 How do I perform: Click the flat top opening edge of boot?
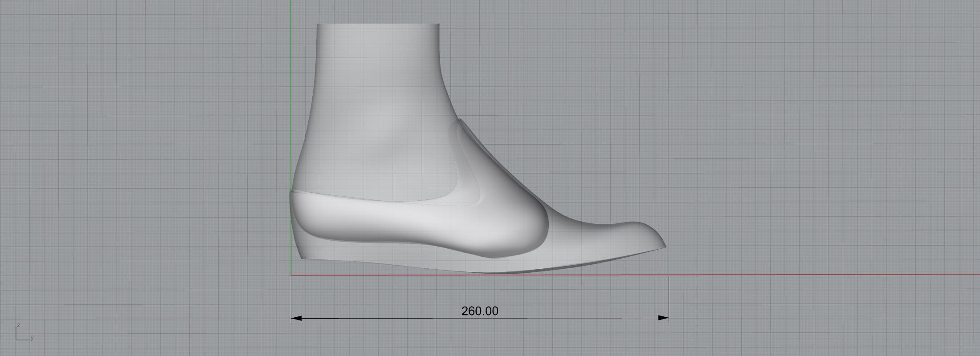(x=378, y=24)
